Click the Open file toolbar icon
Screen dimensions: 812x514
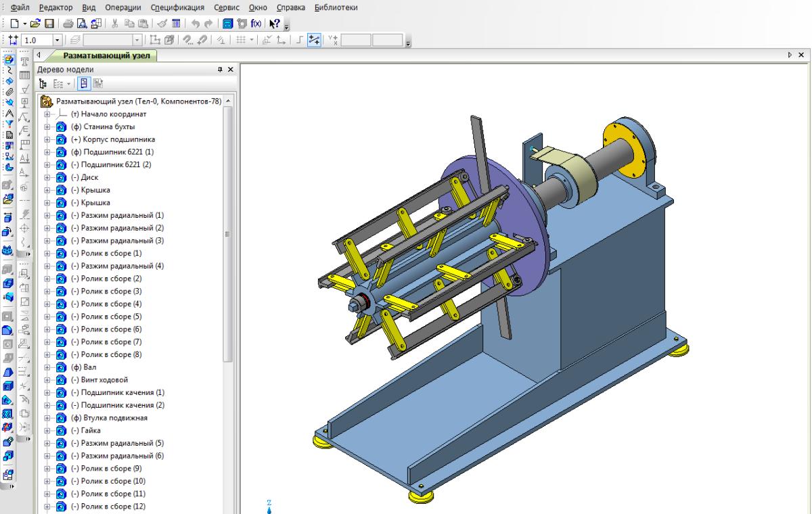pos(34,24)
